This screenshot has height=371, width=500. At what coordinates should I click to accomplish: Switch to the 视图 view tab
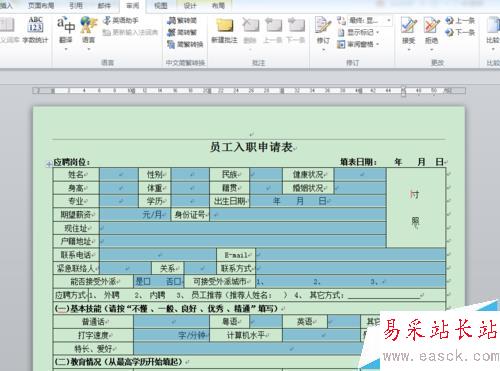click(x=161, y=5)
